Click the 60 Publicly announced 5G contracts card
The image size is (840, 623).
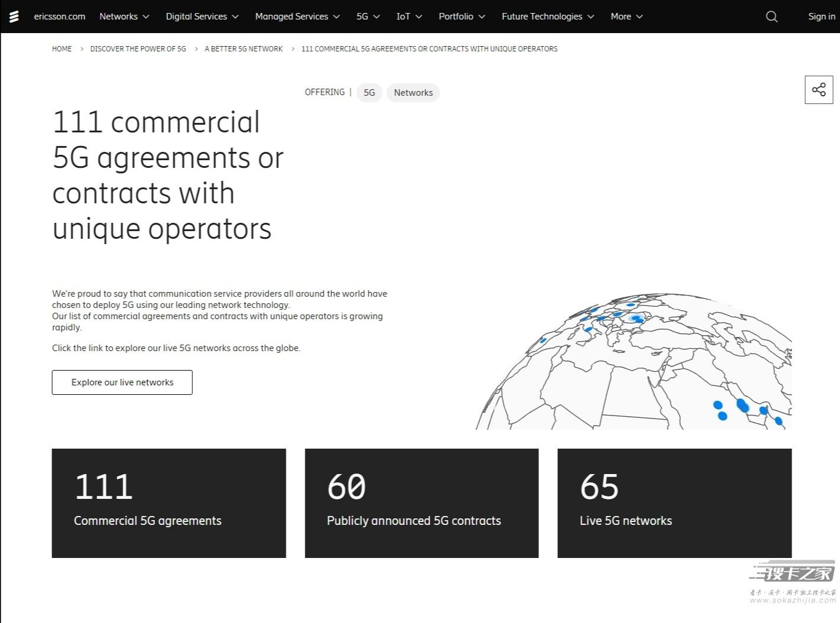(x=422, y=503)
